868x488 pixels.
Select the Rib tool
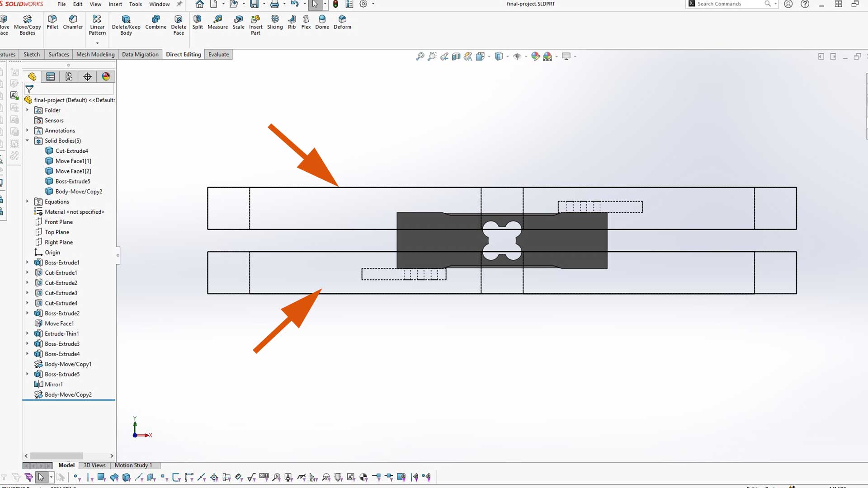coord(292,22)
